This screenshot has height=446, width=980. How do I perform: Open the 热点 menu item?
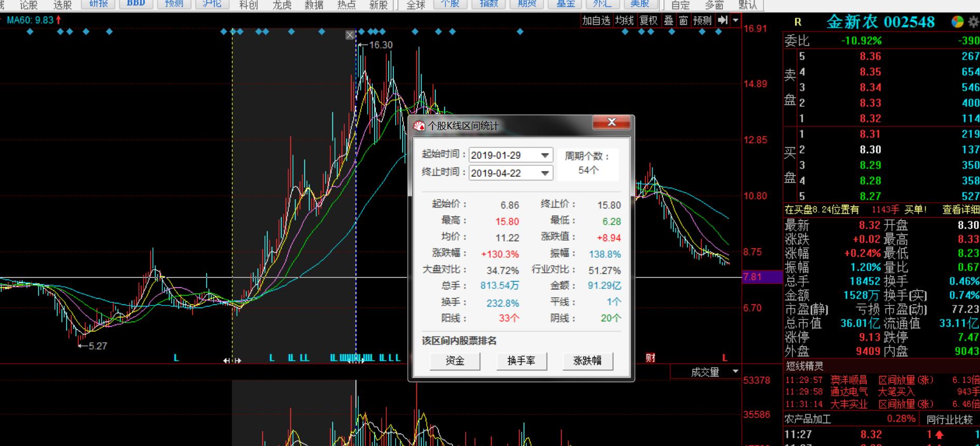tap(346, 5)
